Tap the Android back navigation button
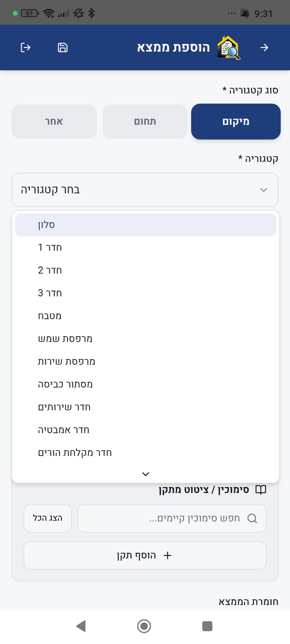Screen dimensions: 290x644 (x=81, y=626)
